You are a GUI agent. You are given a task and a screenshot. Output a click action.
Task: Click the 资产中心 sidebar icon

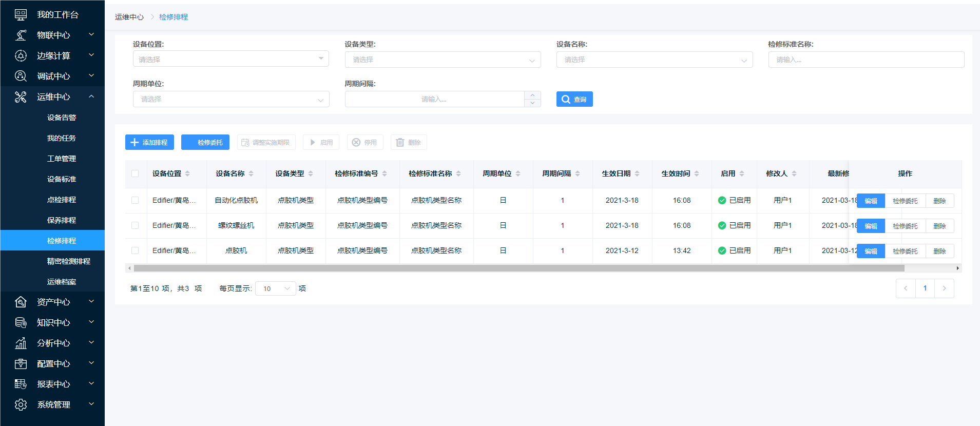point(21,302)
